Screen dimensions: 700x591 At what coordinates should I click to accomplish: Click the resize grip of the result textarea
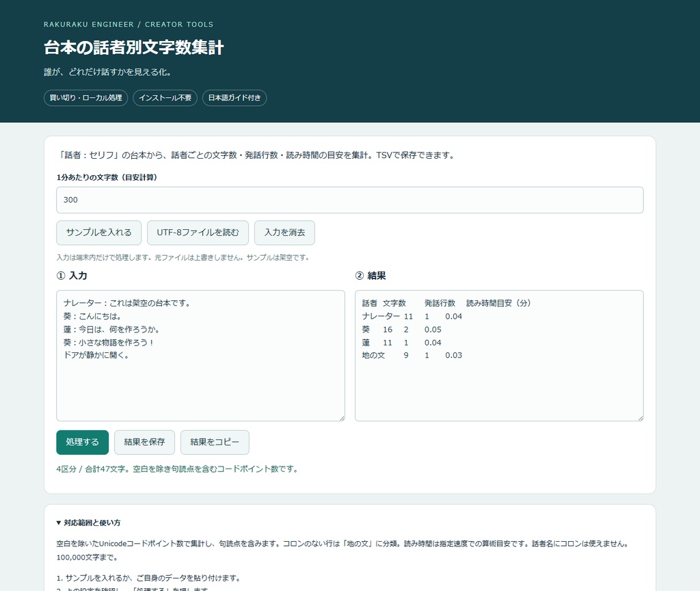(x=641, y=418)
